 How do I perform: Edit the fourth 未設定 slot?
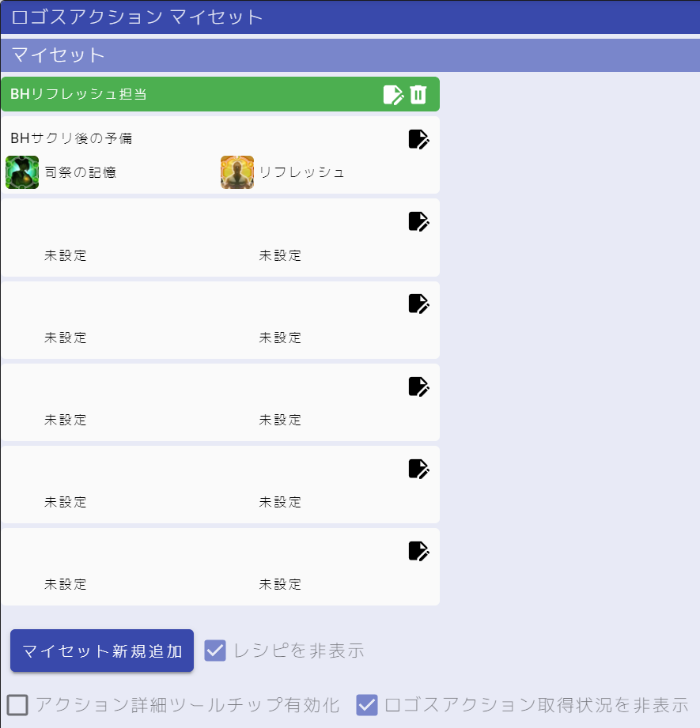[418, 469]
